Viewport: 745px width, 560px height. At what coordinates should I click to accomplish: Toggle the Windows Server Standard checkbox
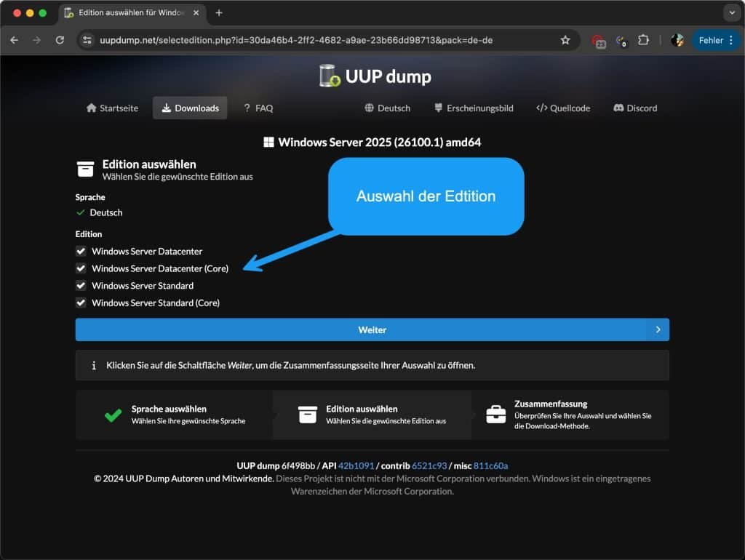coord(81,285)
